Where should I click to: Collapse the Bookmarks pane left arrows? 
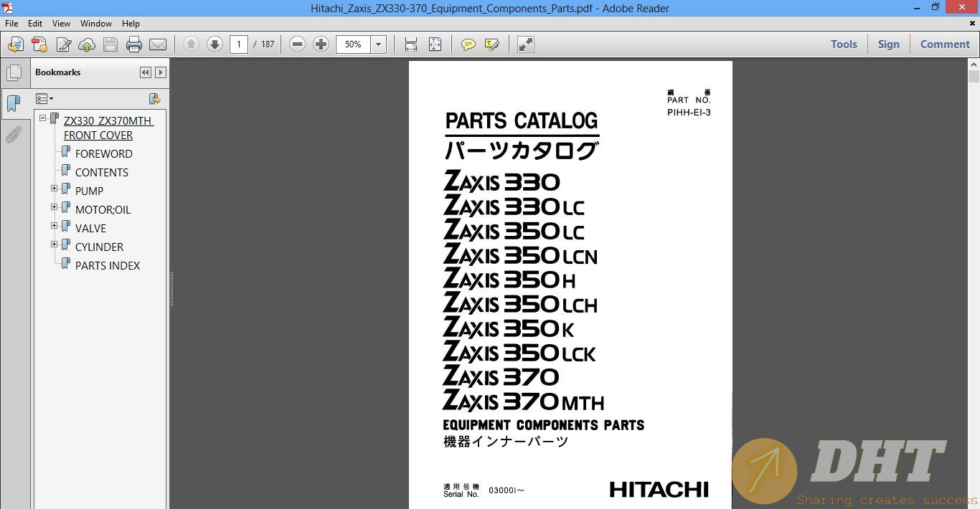click(146, 72)
